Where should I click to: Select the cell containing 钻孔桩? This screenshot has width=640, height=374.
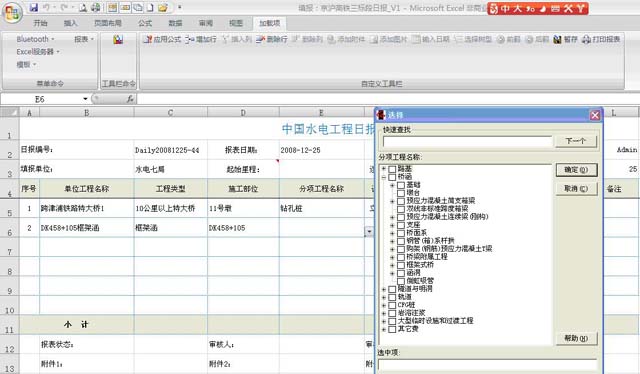322,208
